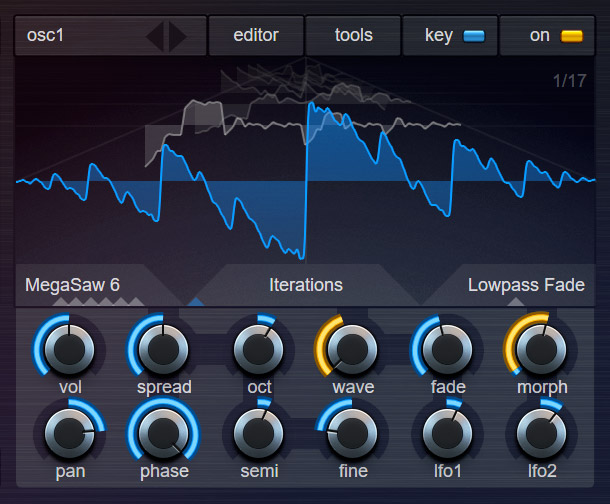Click the previous oscillator left arrow

(155, 36)
